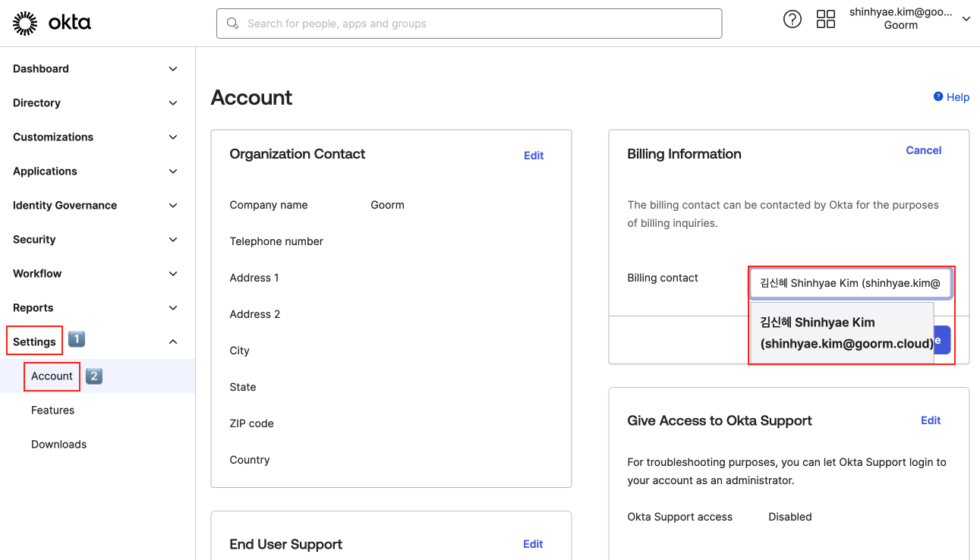Screen dimensions: 980x560
Task: Open the Applications sidebar menu
Action: [46, 171]
